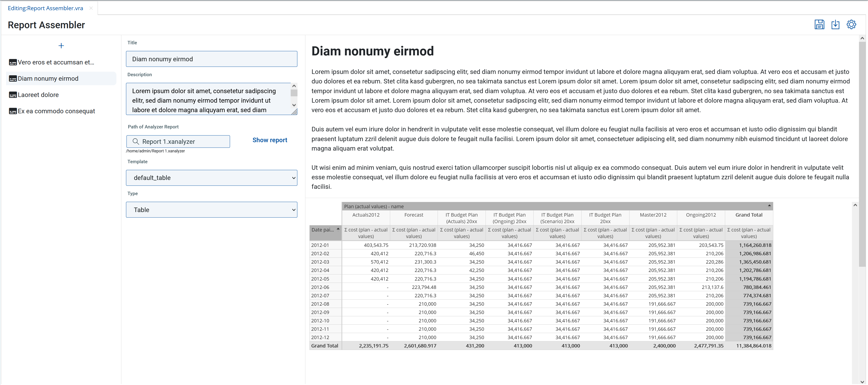868x385 pixels.
Task: Click table pane scroll up arrow
Action: 855,205
